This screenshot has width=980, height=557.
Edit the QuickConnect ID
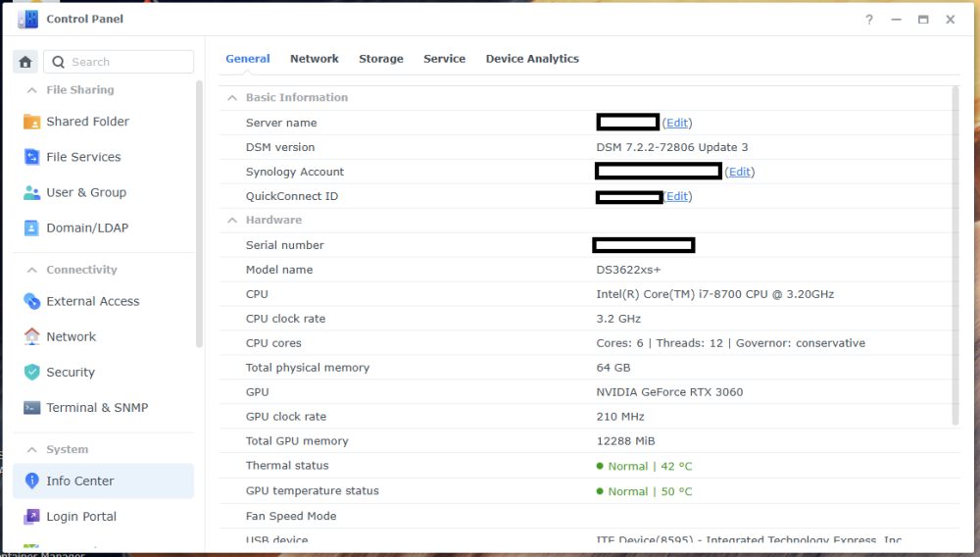click(677, 196)
